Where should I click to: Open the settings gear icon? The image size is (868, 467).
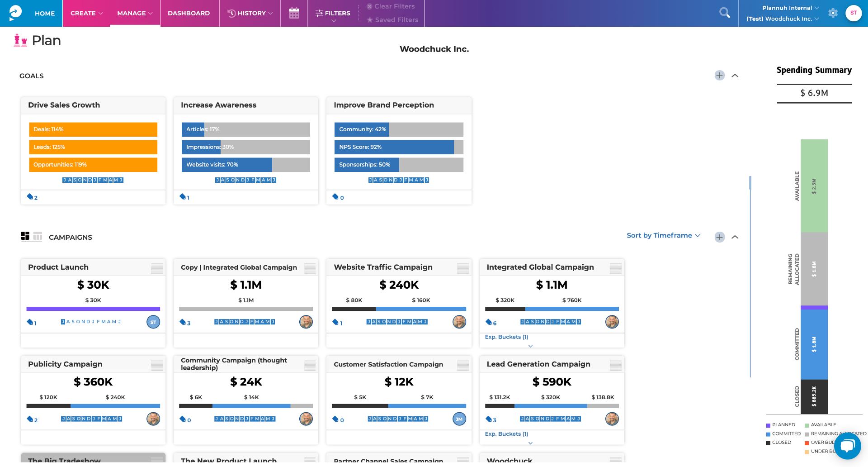click(833, 13)
